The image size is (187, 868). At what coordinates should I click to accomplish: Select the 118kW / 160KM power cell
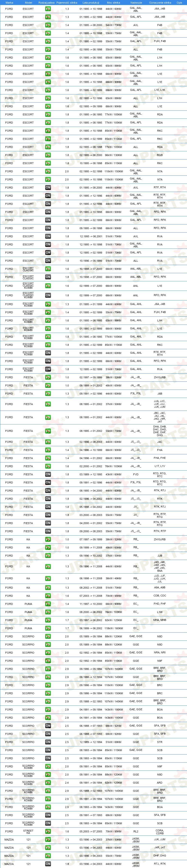(114, 628)
